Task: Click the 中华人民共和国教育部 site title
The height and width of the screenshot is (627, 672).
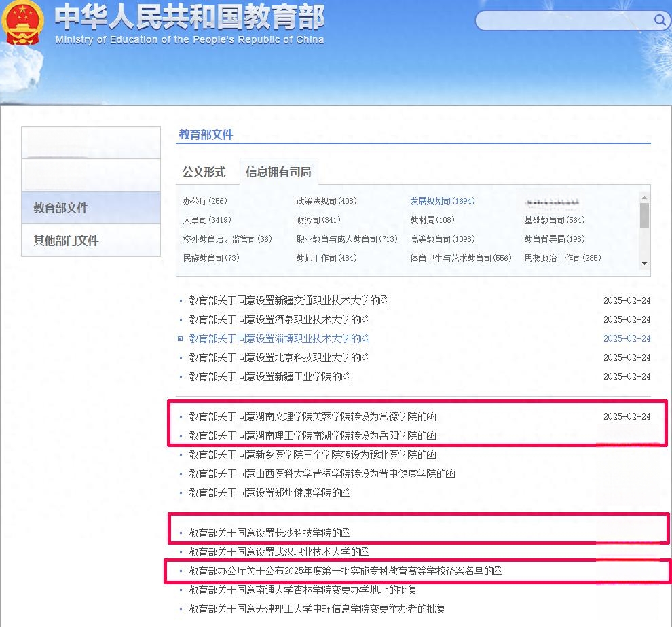Action: 189,17
